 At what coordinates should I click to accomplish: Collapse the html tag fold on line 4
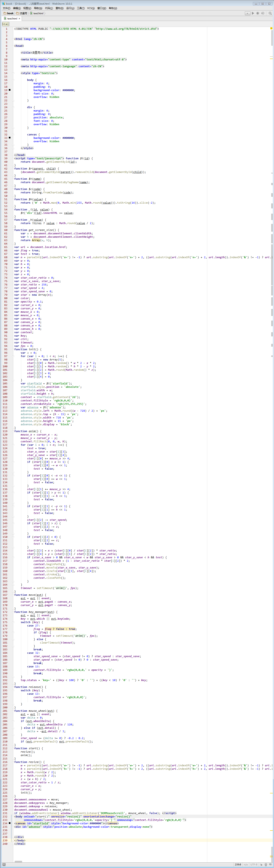click(13, 39)
